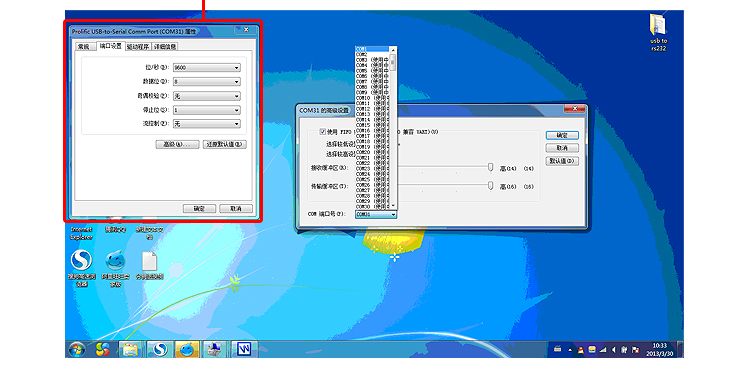Click the Show Desktop strip beside the clock

(x=680, y=349)
